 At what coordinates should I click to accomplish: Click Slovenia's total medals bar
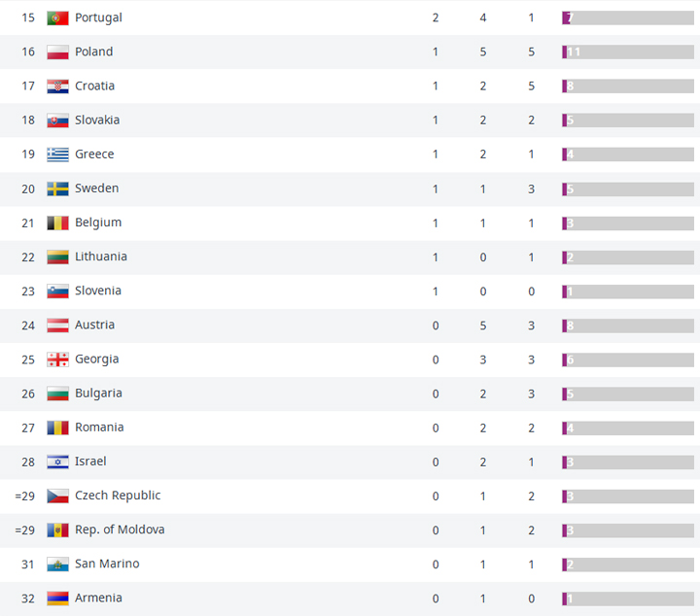[627, 291]
